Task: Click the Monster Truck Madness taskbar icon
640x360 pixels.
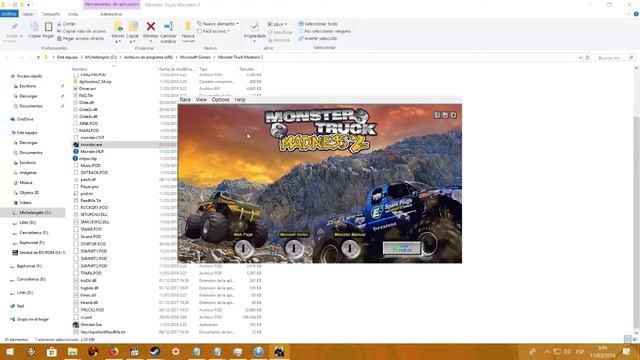Action: (x=279, y=351)
